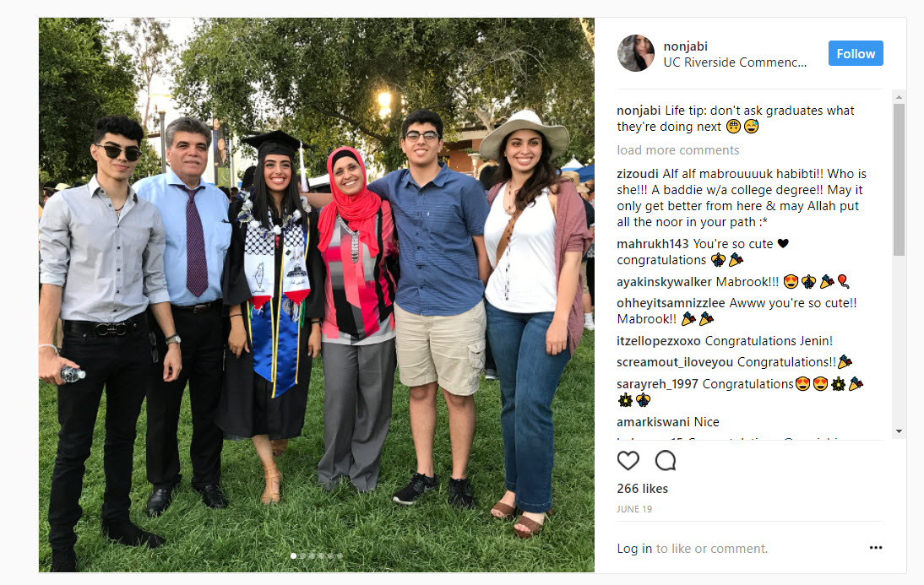Click the comments scrollbar down arrow
924x585 pixels.
tap(899, 431)
